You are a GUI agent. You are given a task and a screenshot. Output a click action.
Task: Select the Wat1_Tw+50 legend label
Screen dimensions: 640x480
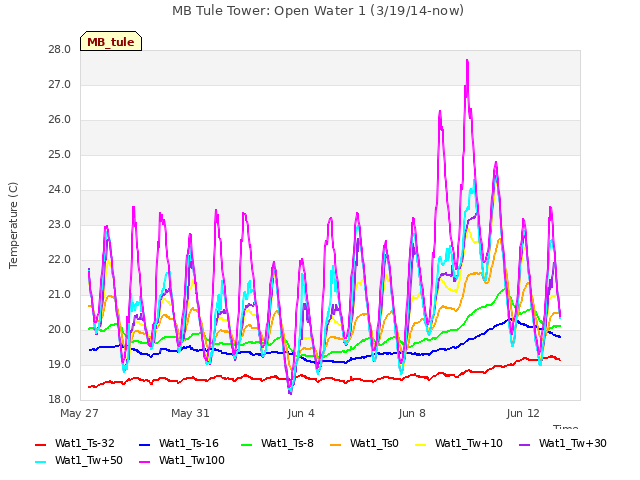pyautogui.click(x=89, y=461)
